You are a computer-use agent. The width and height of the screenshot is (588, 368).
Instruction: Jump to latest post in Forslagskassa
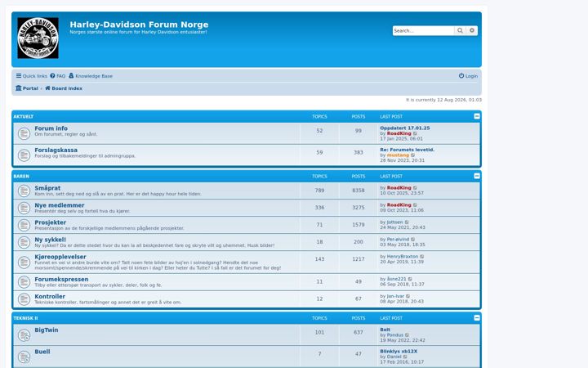[x=413, y=155]
